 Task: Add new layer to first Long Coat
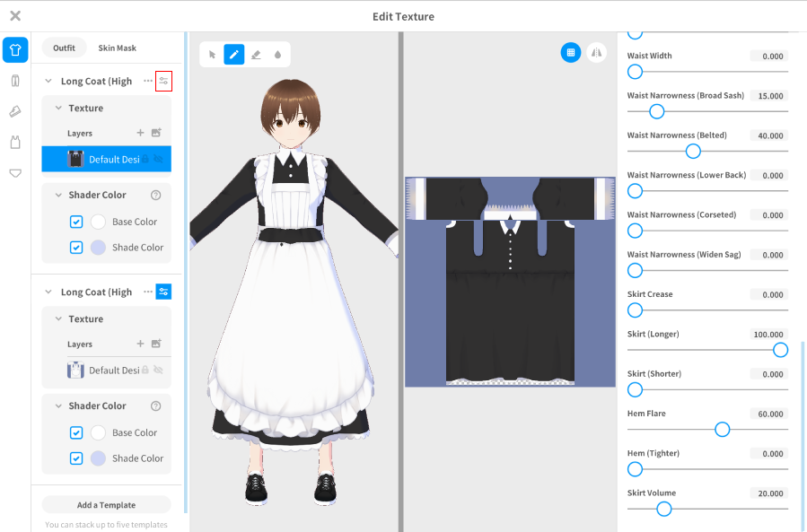point(140,133)
